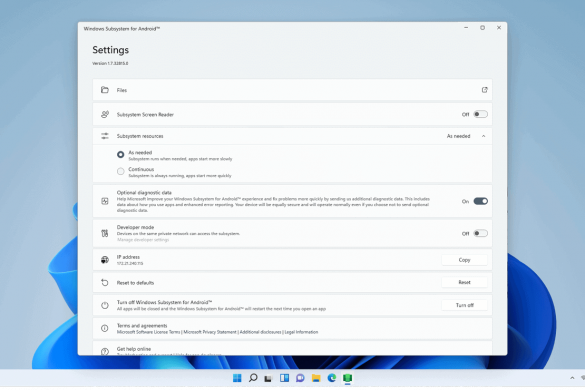The width and height of the screenshot is (585, 390).
Task: Click the Subsystem resources label
Action: (x=140, y=136)
